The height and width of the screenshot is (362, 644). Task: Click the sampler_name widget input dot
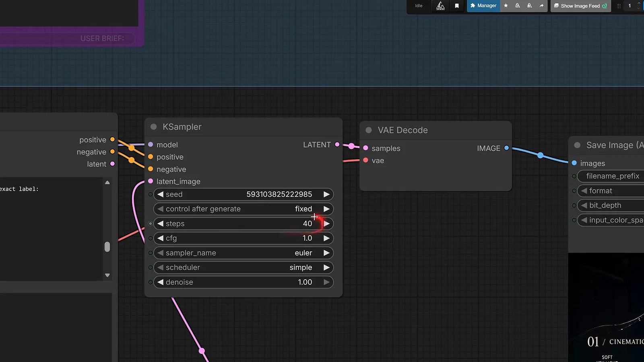tap(151, 253)
